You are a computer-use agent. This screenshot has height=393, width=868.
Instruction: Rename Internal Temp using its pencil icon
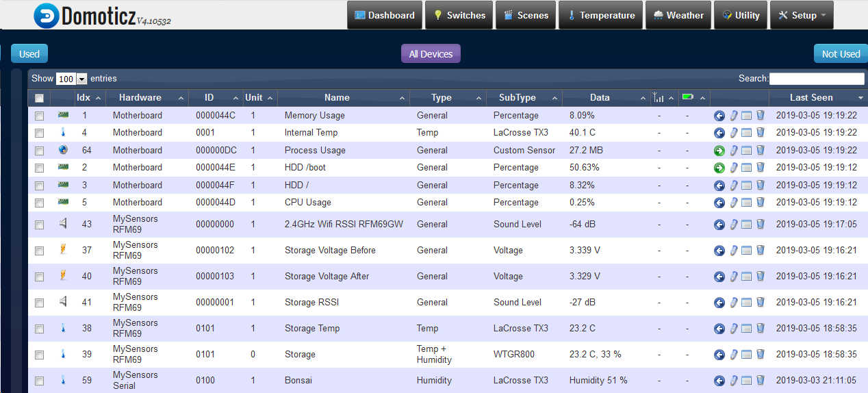coord(733,133)
